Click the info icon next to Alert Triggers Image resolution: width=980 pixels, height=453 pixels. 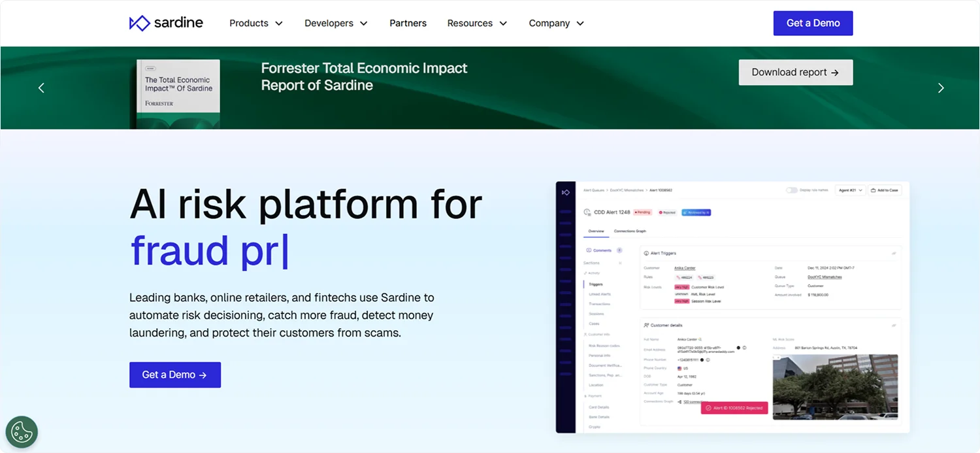pyautogui.click(x=646, y=253)
